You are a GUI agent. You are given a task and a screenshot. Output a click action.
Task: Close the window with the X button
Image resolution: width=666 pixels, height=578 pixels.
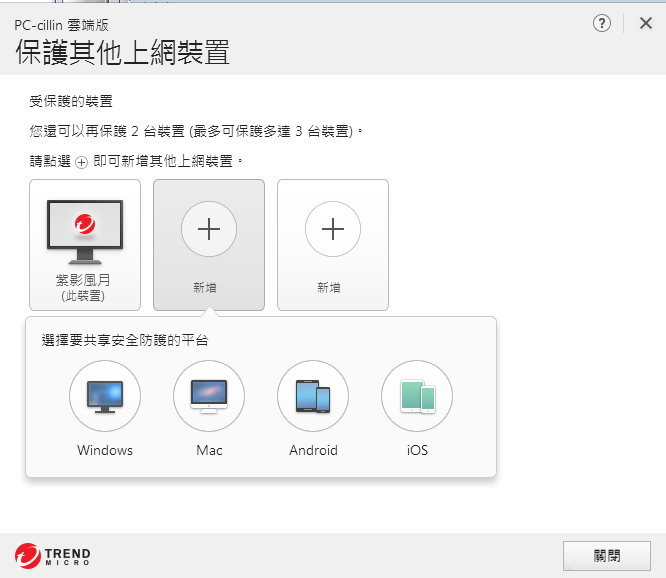pyautogui.click(x=646, y=23)
